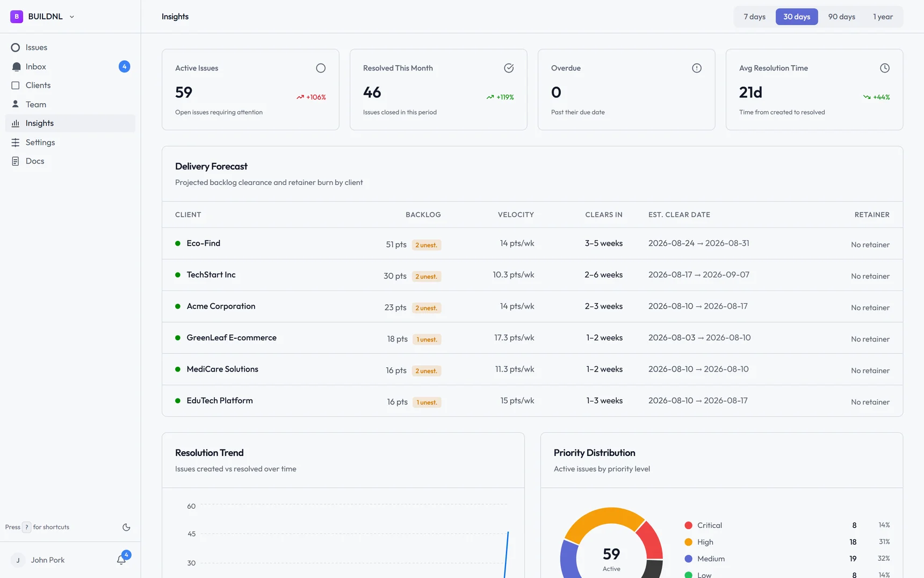Click the Overdue alert icon

(x=697, y=68)
